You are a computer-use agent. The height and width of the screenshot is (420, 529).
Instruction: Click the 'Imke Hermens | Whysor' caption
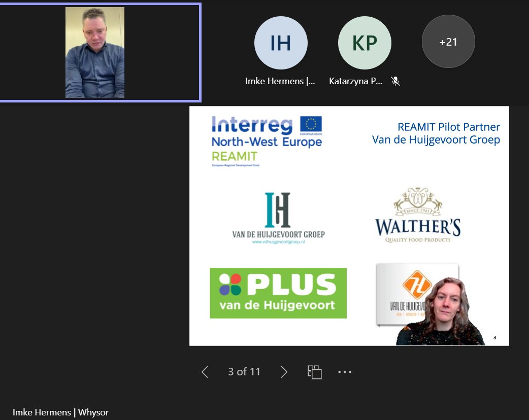tap(61, 412)
